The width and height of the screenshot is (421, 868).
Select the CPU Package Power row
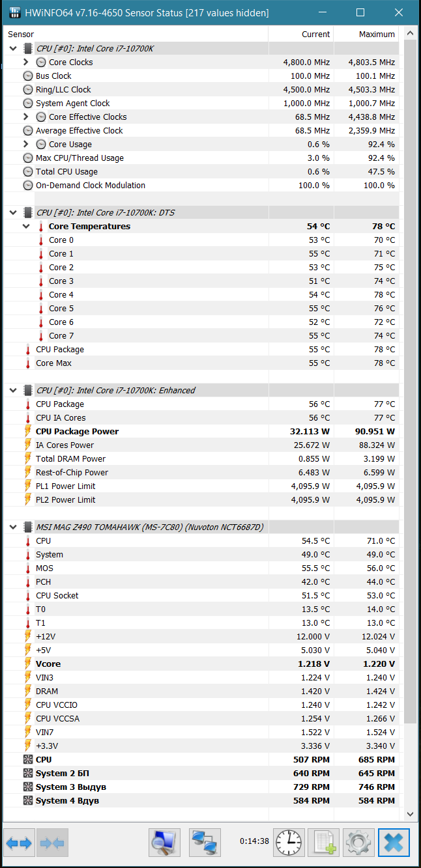coord(201,431)
